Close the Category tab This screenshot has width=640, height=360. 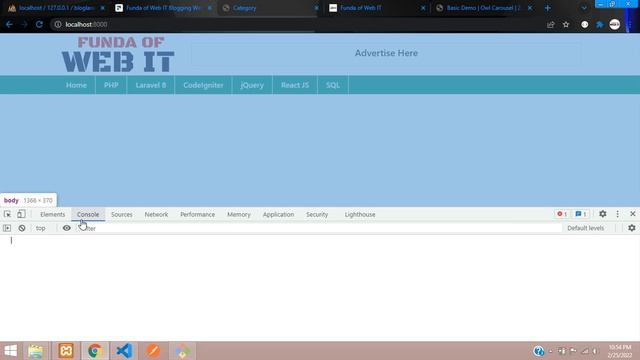click(316, 8)
